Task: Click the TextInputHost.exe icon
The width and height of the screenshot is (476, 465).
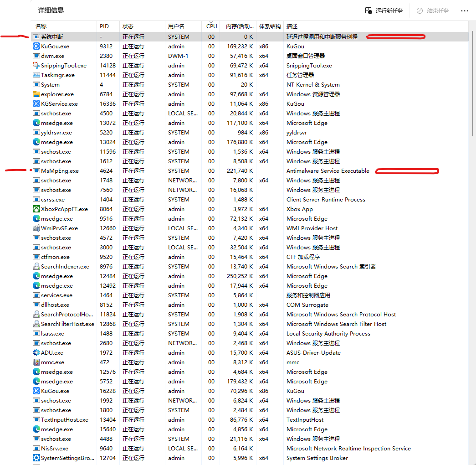Action: point(36,420)
